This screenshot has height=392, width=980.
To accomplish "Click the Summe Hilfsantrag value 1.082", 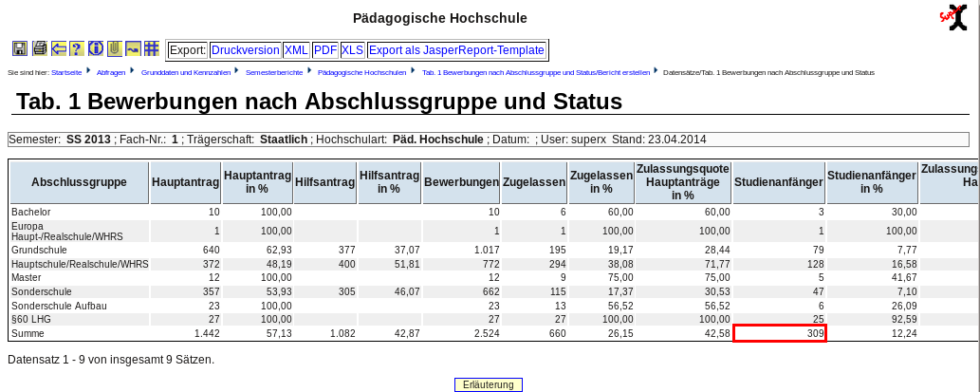I will click(342, 334).
